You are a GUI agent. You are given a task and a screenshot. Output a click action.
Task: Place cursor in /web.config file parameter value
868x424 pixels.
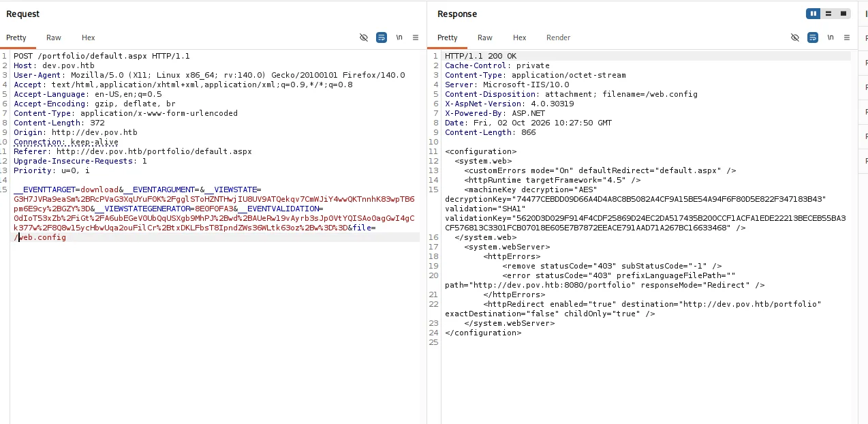tap(40, 237)
